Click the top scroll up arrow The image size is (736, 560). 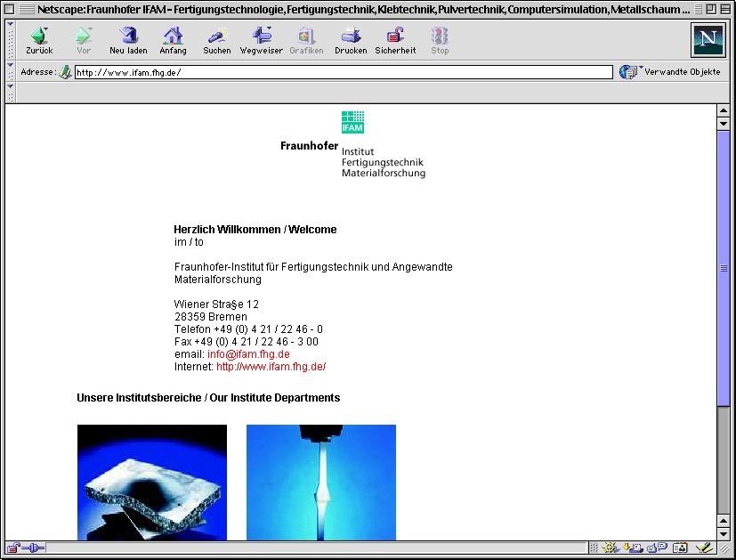click(x=724, y=110)
